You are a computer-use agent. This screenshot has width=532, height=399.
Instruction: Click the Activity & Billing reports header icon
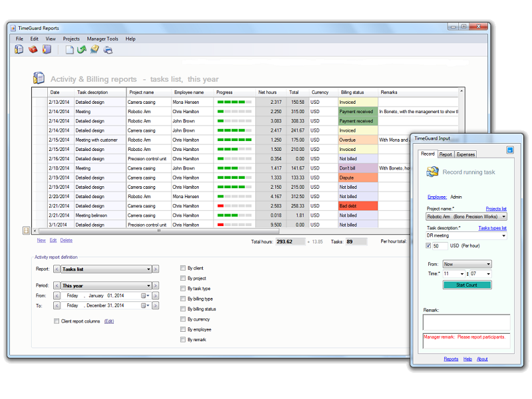39,78
